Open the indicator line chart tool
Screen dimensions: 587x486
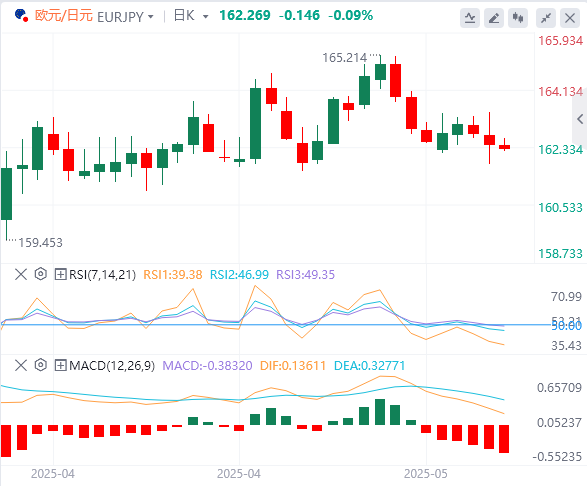[x=470, y=18]
